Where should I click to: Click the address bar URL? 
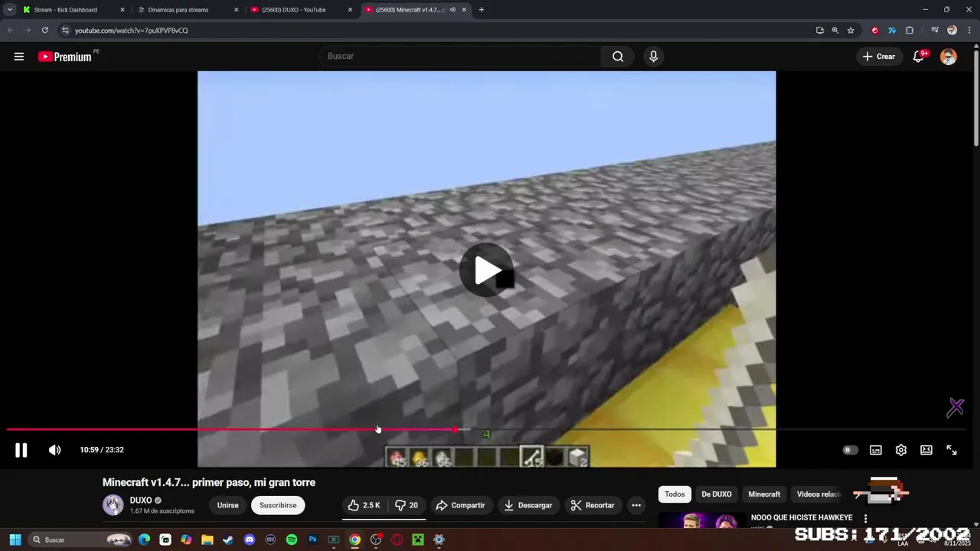(131, 31)
